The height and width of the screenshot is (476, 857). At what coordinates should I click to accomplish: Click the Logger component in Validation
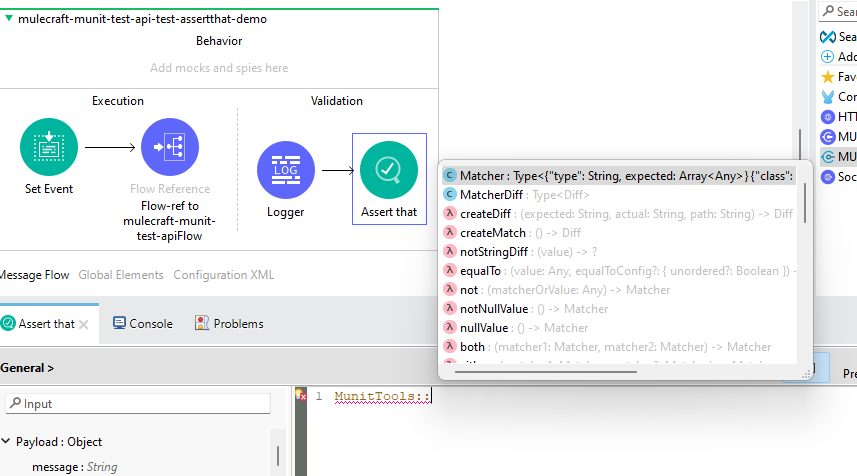click(286, 170)
